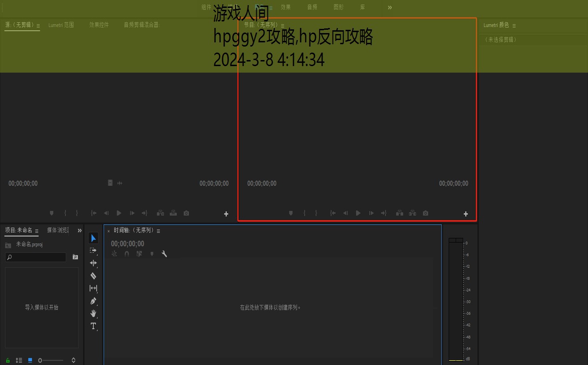Play in Program monitor
Screen dimensions: 588x365
tap(358, 213)
